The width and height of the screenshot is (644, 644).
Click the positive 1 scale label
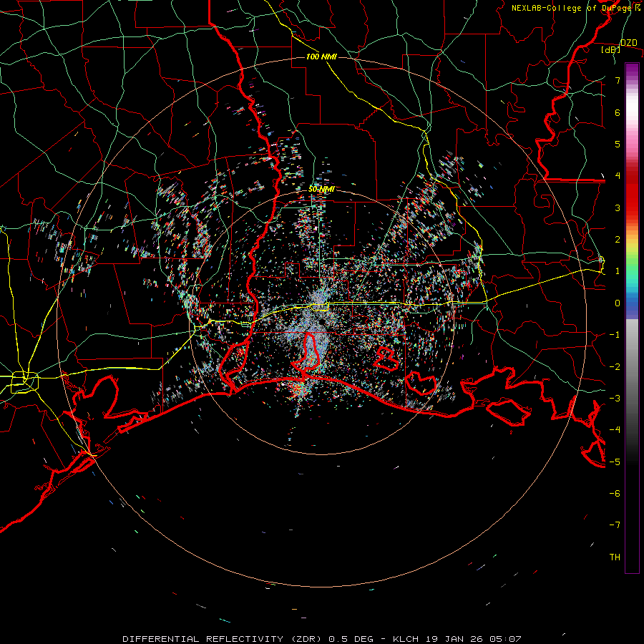point(618,271)
